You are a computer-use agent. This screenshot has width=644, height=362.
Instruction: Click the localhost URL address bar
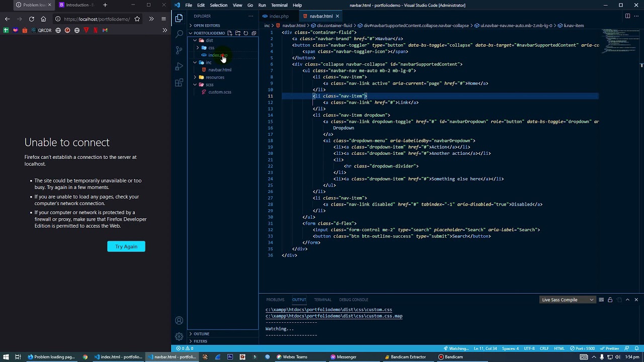pyautogui.click(x=97, y=19)
